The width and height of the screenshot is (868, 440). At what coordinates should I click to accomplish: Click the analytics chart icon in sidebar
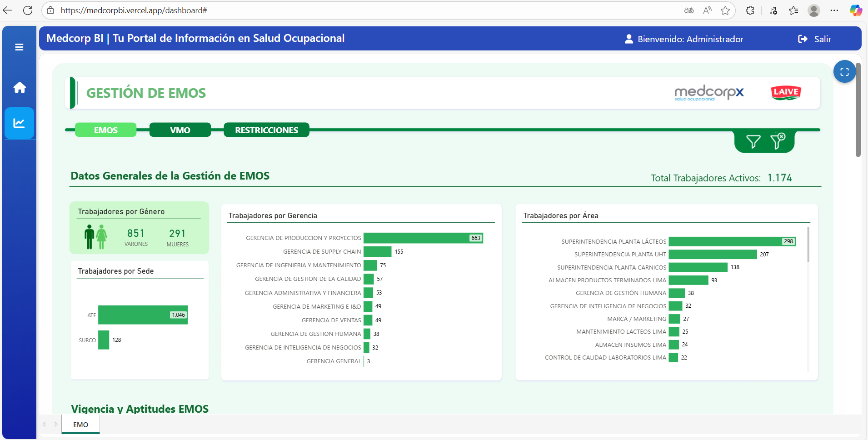pos(19,123)
